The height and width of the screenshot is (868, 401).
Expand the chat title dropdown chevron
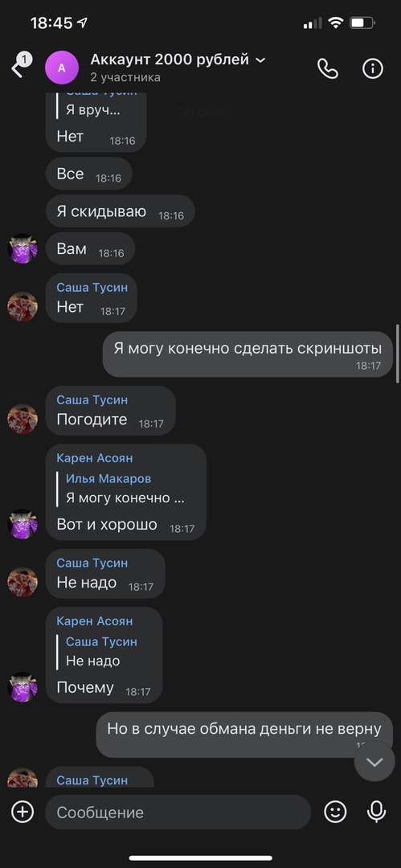260,59
